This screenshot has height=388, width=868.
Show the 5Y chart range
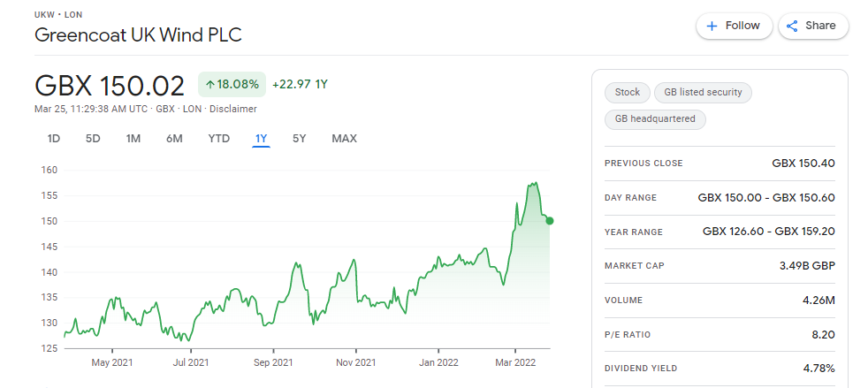coord(300,139)
